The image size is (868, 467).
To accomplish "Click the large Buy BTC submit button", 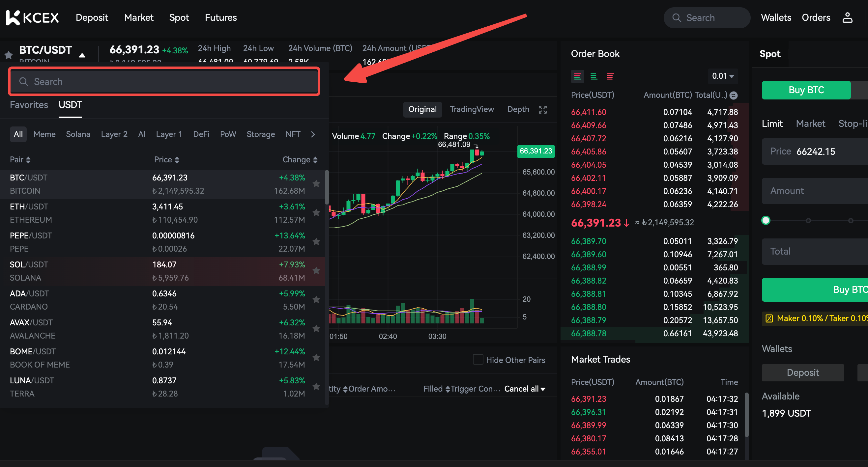I will point(815,289).
